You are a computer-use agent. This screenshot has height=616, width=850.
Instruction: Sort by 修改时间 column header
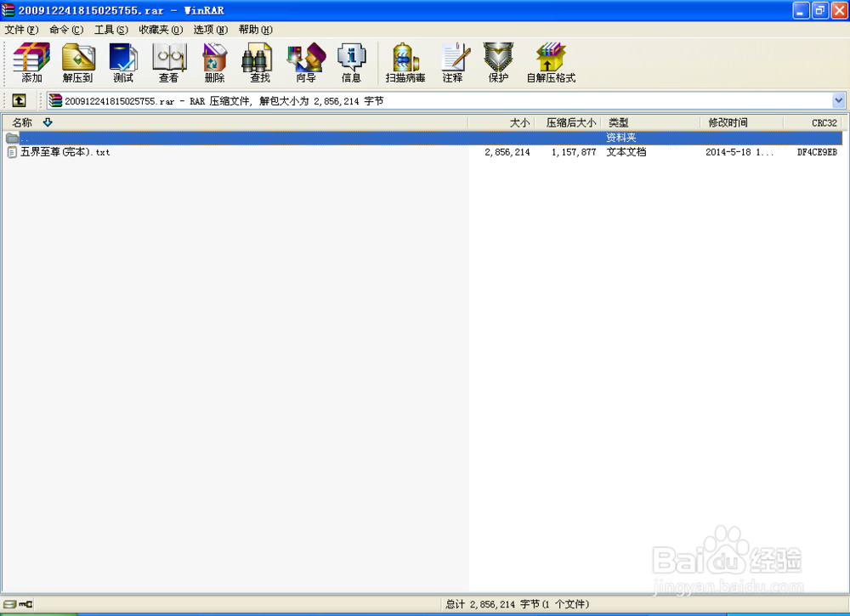coord(742,122)
